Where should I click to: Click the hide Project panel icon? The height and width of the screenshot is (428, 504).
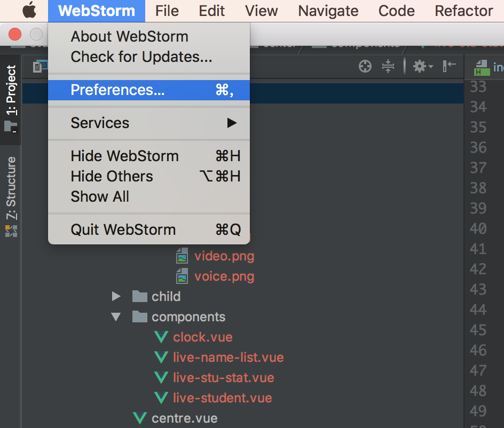(x=450, y=66)
